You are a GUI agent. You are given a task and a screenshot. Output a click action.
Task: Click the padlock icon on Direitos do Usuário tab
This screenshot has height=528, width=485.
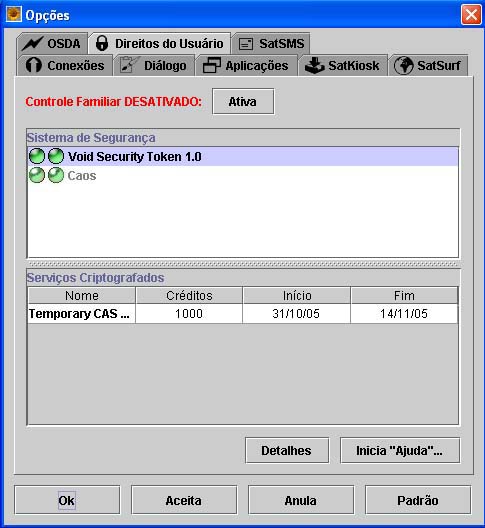102,43
